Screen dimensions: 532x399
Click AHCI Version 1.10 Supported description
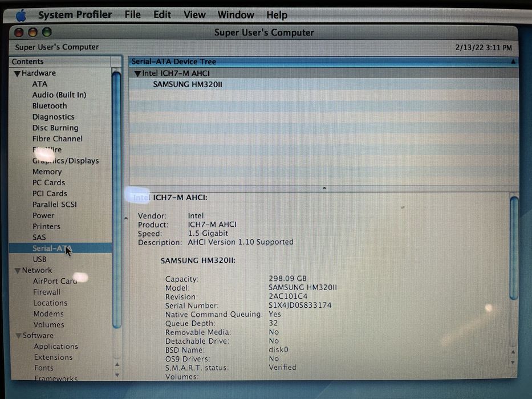tap(241, 242)
